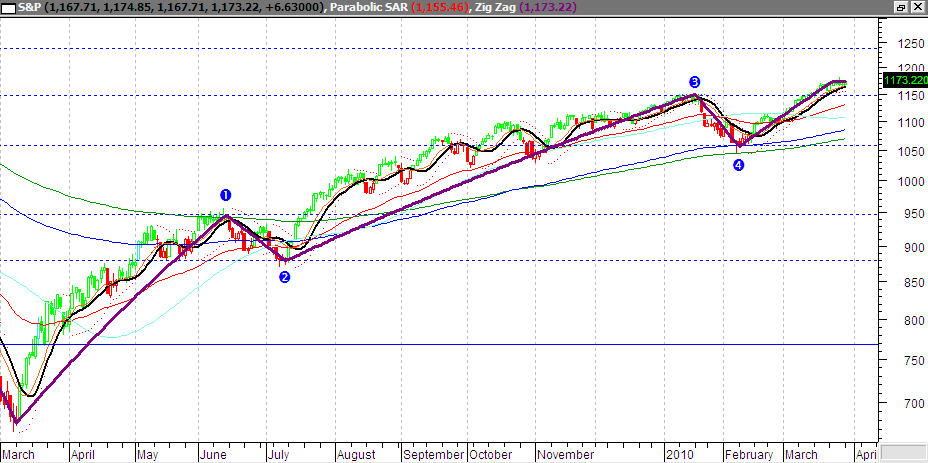The image size is (928, 463).
Task: Click the July date axis label
Action: click(278, 455)
